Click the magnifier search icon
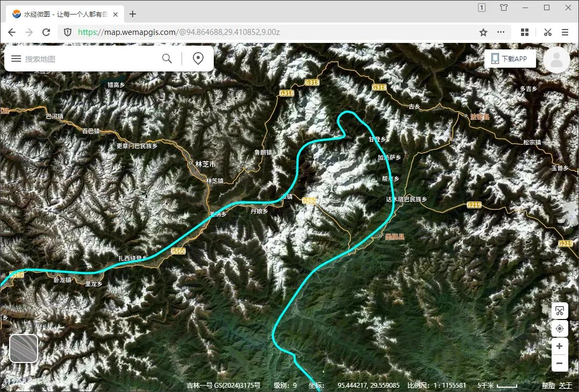The image size is (579, 392). coord(167,59)
